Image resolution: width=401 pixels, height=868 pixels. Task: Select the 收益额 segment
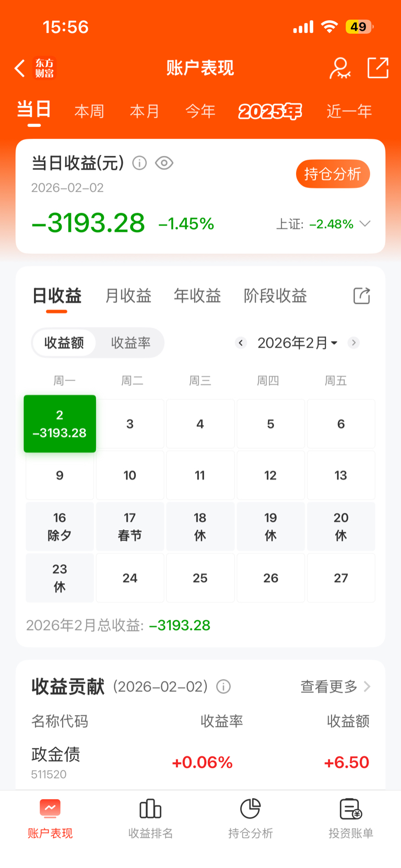point(64,342)
